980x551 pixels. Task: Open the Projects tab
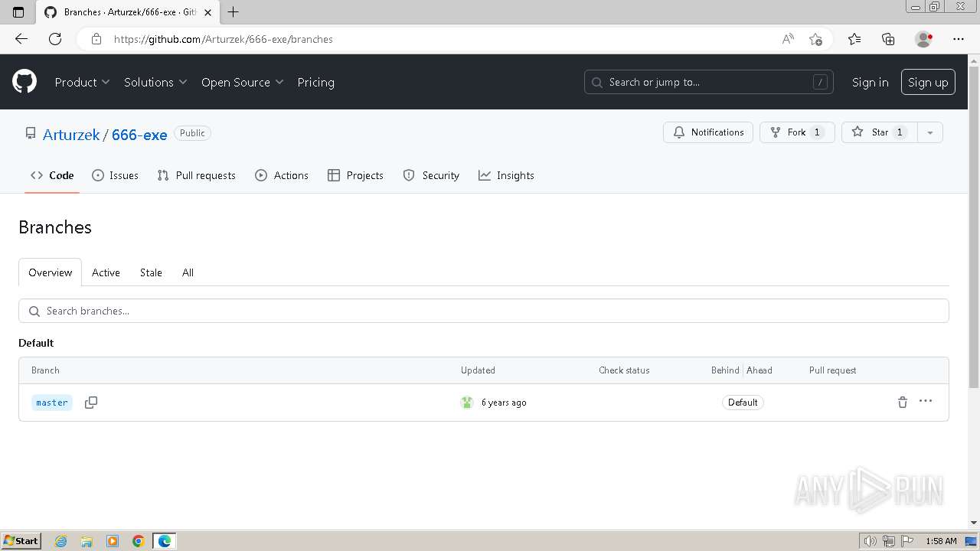[x=355, y=175]
